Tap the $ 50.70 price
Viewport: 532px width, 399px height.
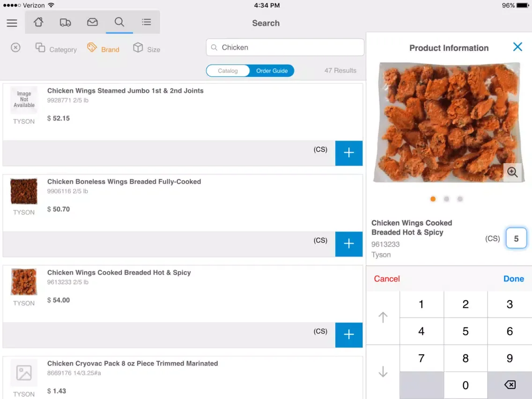tap(59, 209)
